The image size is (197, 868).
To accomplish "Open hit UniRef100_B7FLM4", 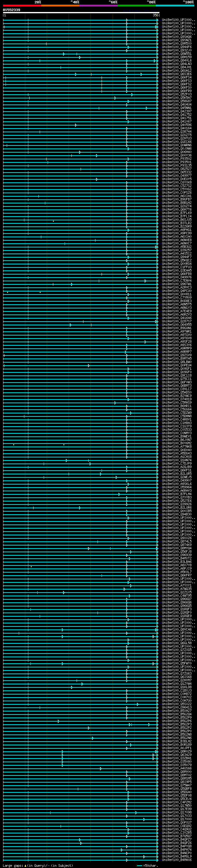I will pyautogui.click(x=177, y=494).
